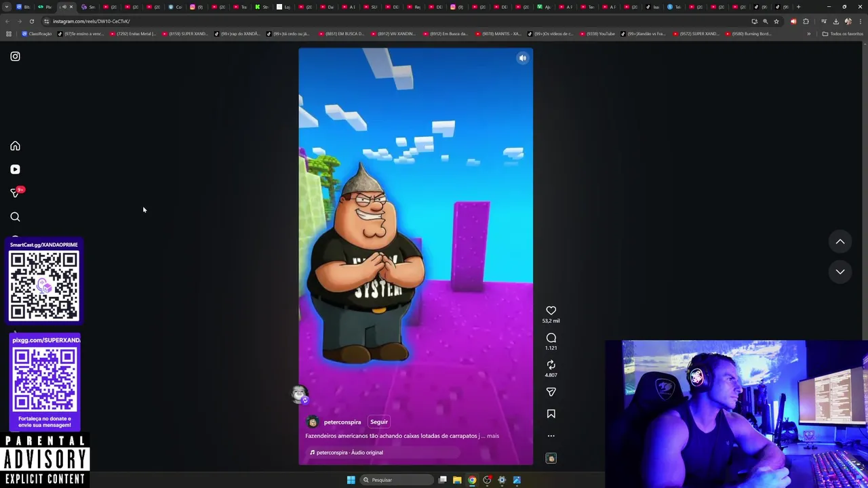Image resolution: width=868 pixels, height=488 pixels.
Task: Open the Chrome three-dot menu
Action: [x=859, y=21]
